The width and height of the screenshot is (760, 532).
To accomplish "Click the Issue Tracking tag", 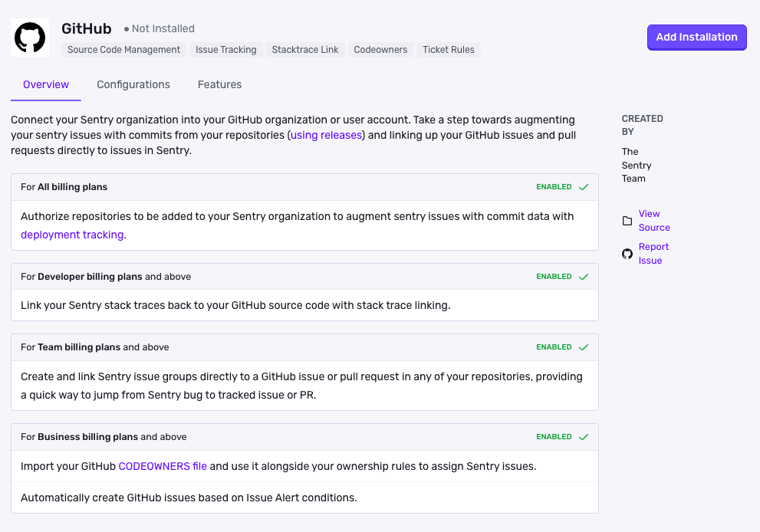I will pos(226,50).
